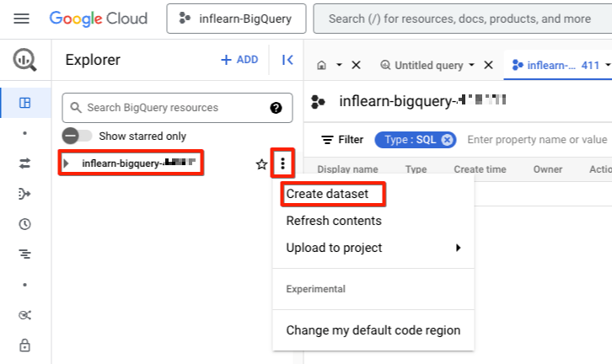The width and height of the screenshot is (612, 364).
Task: Open the home tab dropdown arrow
Action: (x=339, y=65)
